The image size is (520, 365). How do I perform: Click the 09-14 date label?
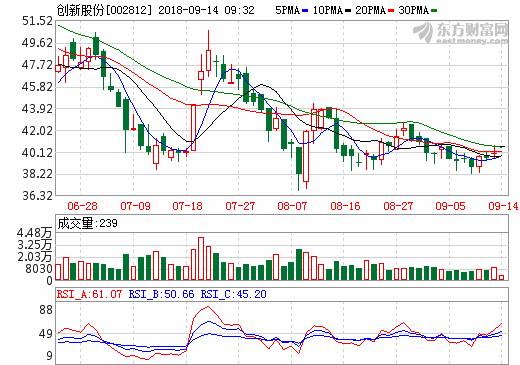[503, 206]
